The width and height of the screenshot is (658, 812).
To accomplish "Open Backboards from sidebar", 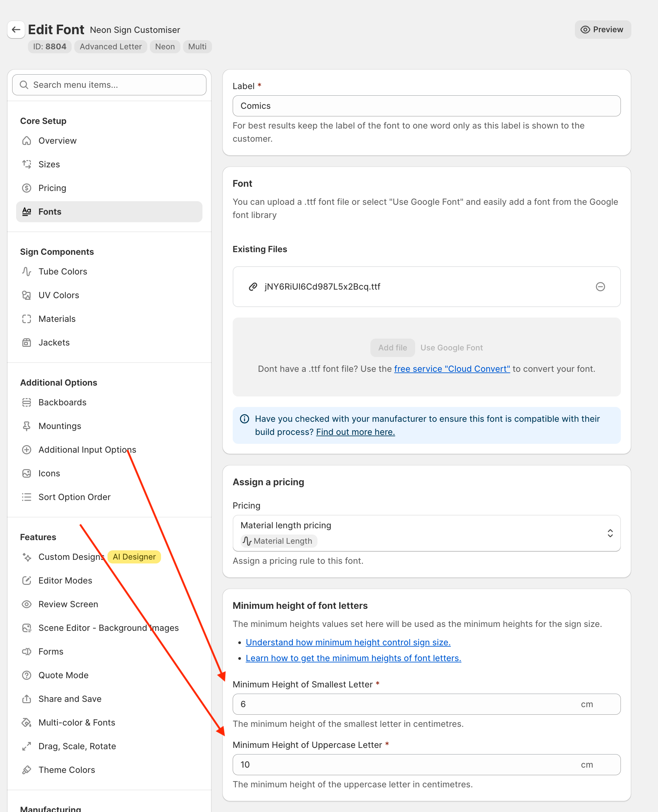I will click(62, 402).
